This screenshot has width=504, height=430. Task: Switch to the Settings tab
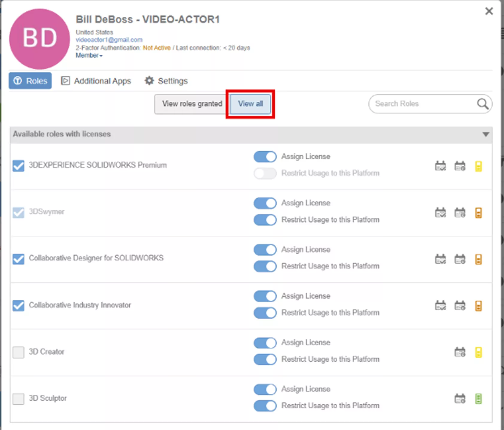pos(166,81)
